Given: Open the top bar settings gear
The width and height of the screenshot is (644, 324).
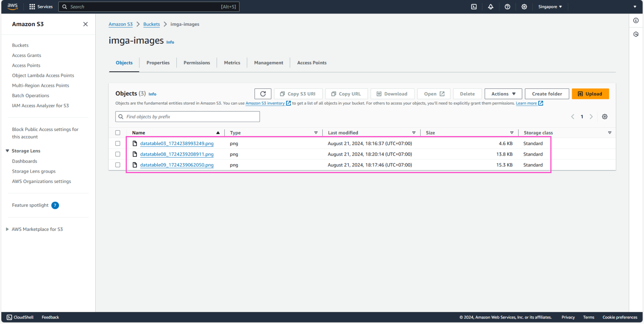Looking at the screenshot, I should pos(524,7).
